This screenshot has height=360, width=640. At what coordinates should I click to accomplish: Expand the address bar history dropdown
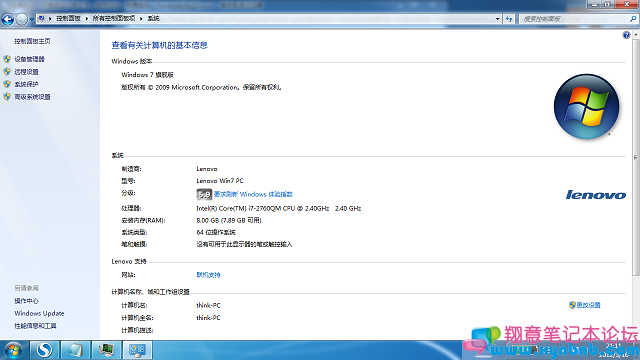[x=497, y=19]
